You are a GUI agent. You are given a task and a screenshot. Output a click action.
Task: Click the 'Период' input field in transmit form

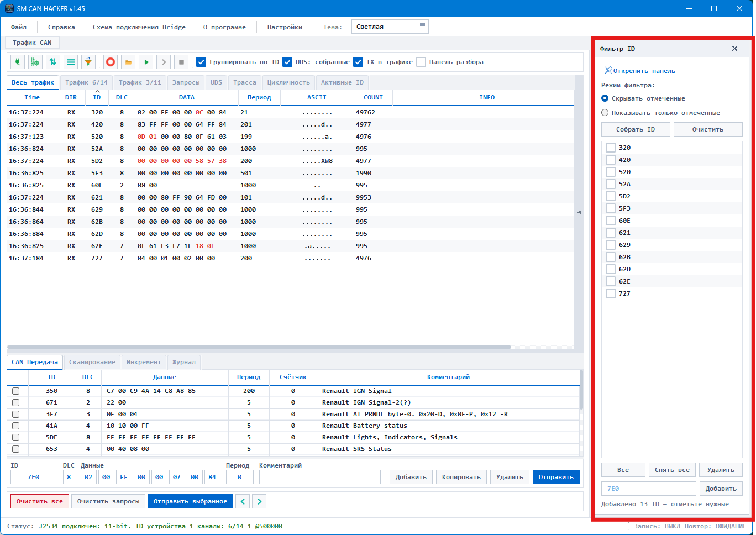coord(240,477)
